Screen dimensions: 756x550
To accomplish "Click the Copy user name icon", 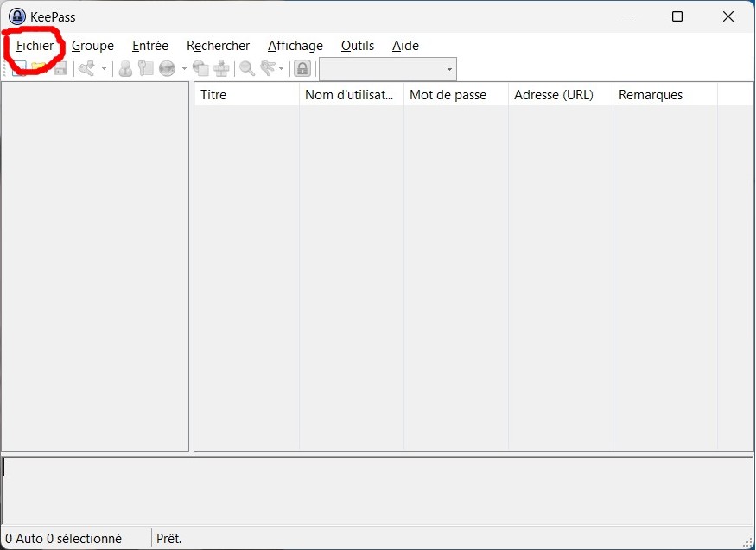I will [x=126, y=69].
